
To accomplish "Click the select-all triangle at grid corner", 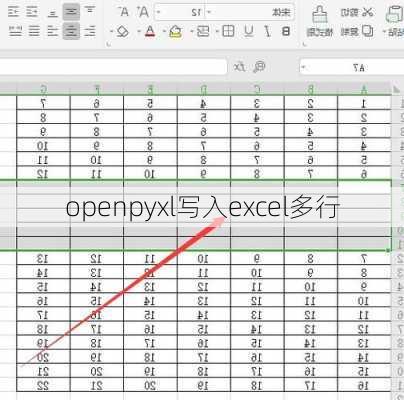I will (396, 89).
